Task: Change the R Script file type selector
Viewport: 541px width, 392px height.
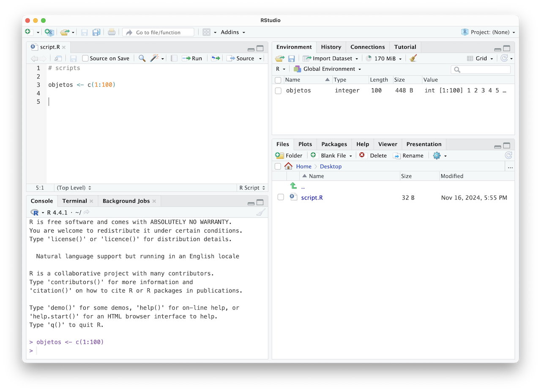Action: pyautogui.click(x=252, y=188)
